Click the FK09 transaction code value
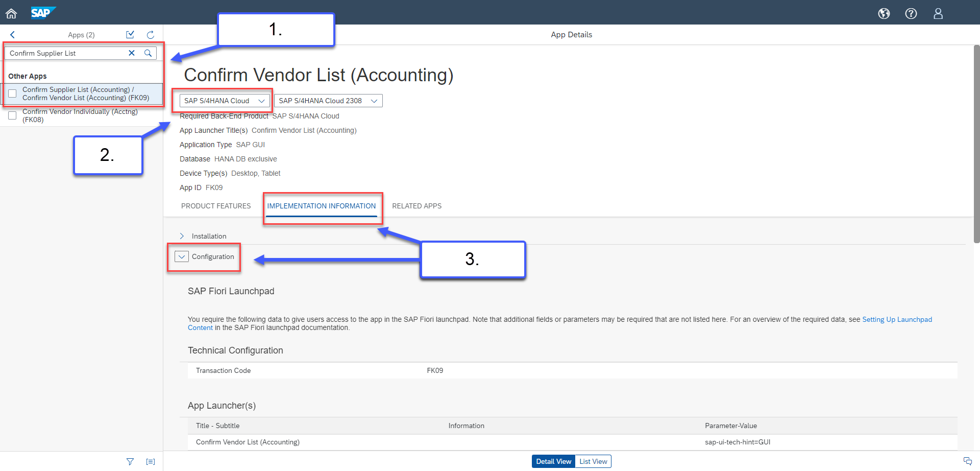980x471 pixels. pos(435,370)
